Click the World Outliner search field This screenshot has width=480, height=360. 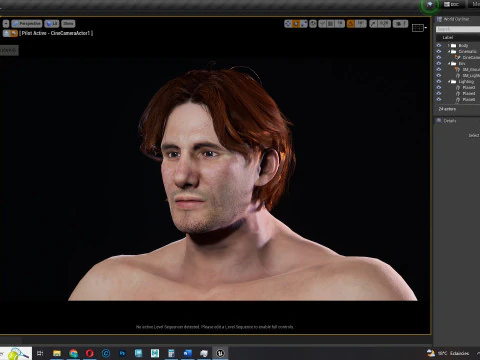coord(458,29)
